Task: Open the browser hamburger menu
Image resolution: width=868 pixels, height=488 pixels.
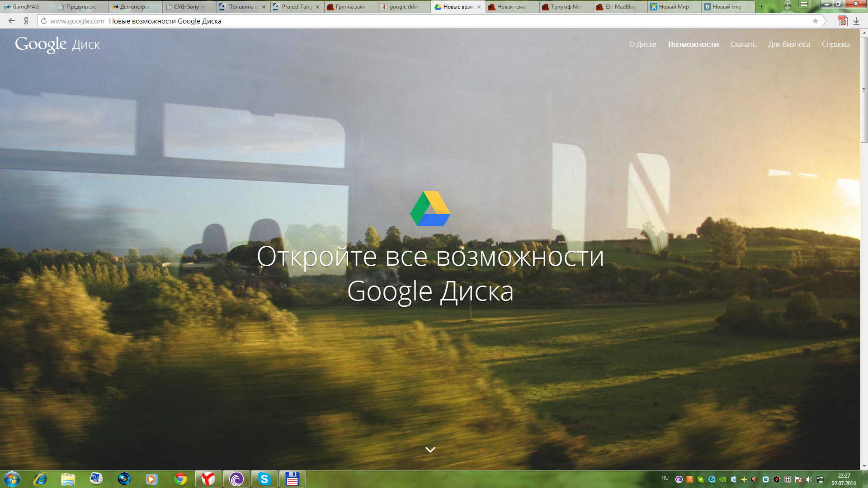Action: [x=804, y=5]
